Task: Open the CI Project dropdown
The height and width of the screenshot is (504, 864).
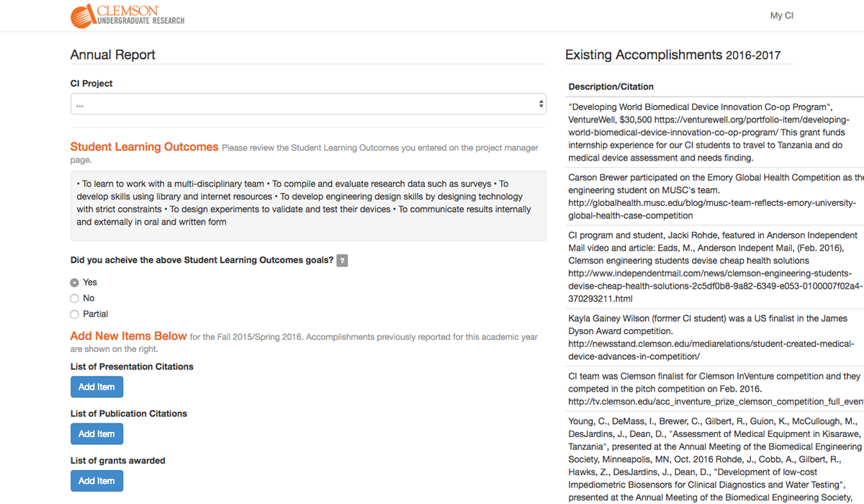Action: [x=307, y=103]
